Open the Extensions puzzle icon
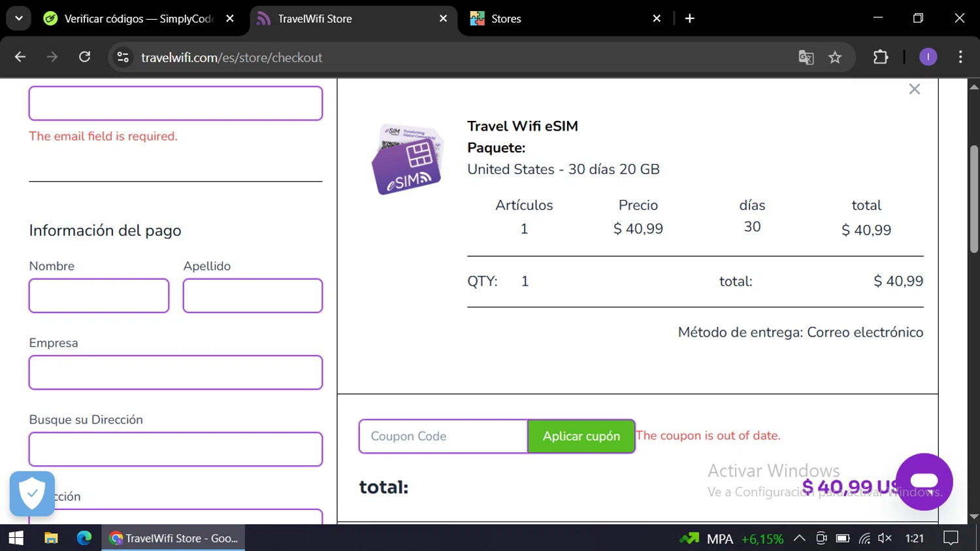 pyautogui.click(x=881, y=58)
